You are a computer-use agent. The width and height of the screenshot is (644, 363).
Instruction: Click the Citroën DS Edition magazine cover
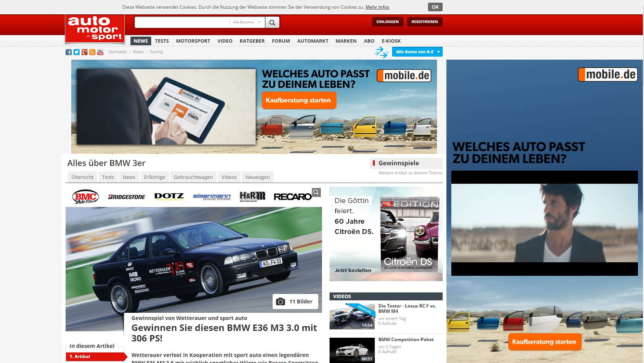pyautogui.click(x=409, y=234)
